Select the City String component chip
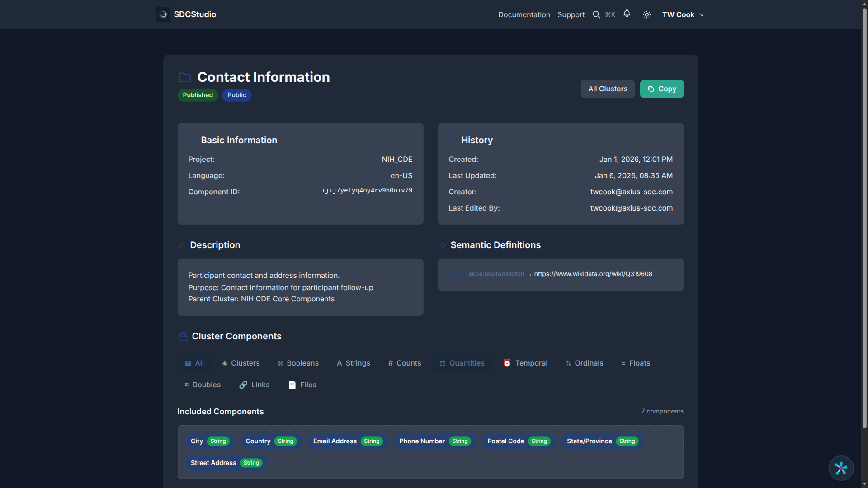Viewport: 868px width, 488px height. [x=209, y=441]
